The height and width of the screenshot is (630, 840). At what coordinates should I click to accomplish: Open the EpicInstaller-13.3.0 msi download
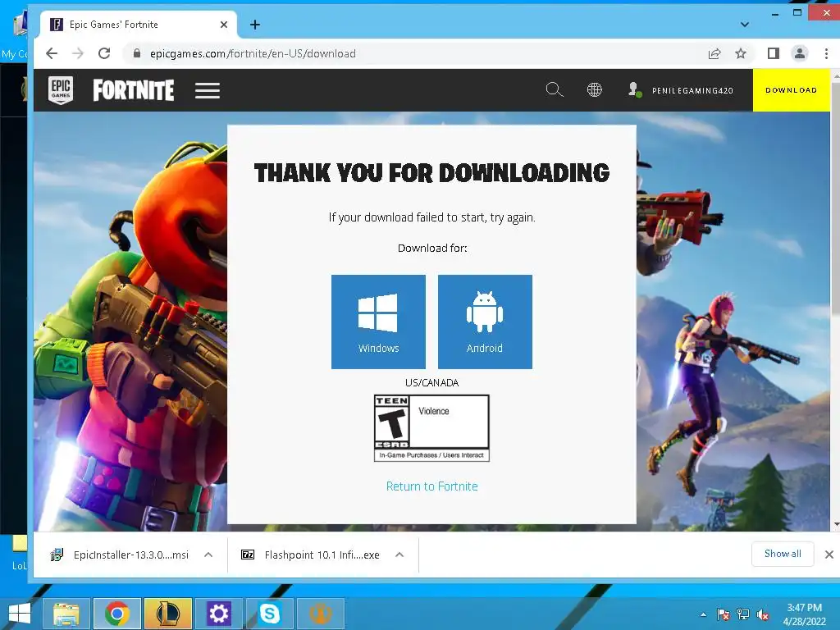120,555
